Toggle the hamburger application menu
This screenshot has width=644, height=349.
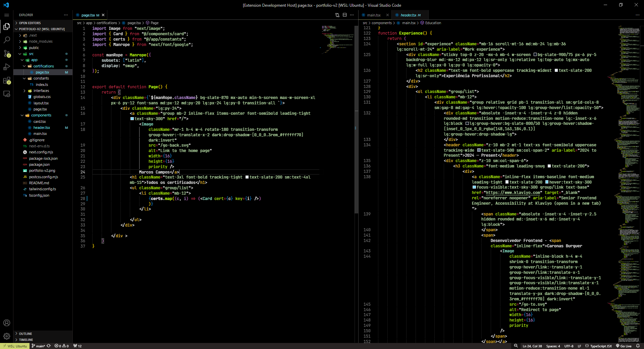coord(6,15)
